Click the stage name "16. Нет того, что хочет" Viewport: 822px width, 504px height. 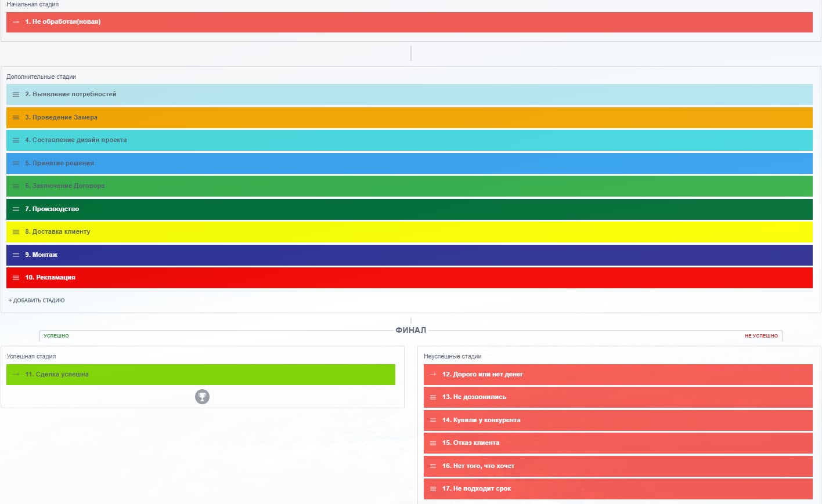[478, 466]
